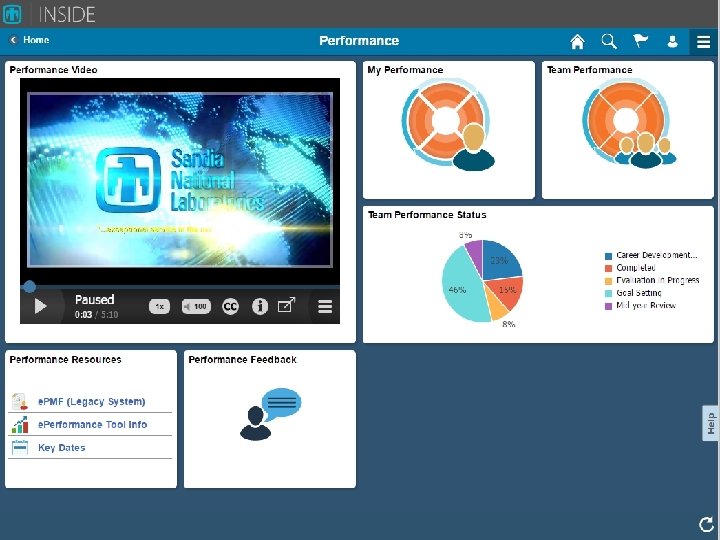Pop out video with external window icon
This screenshot has width=720, height=540.
[286, 305]
